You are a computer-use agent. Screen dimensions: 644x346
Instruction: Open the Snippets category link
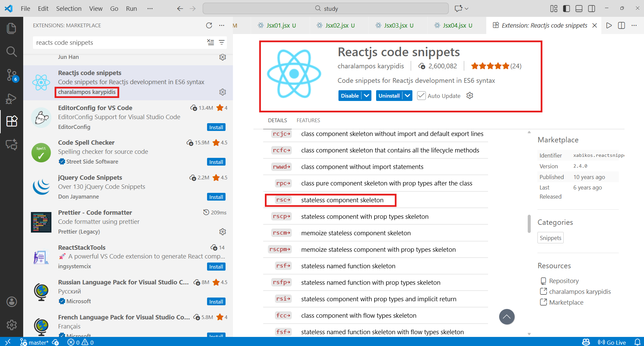550,238
